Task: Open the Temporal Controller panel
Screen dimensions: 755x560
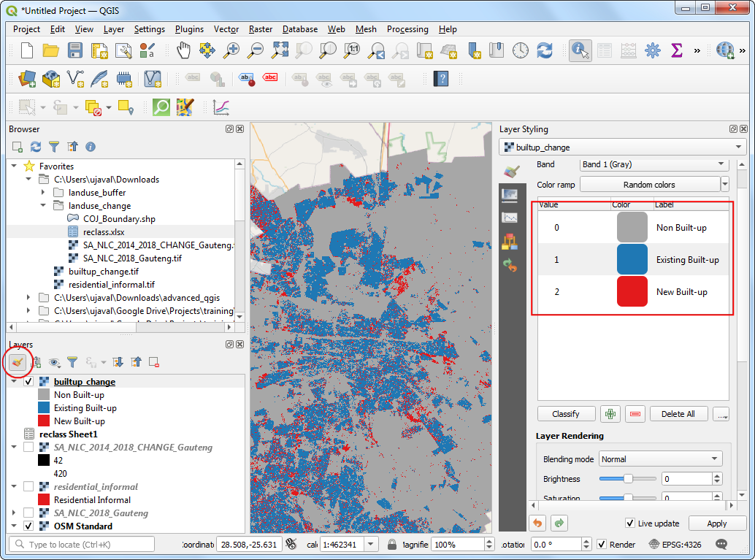Action: point(520,50)
